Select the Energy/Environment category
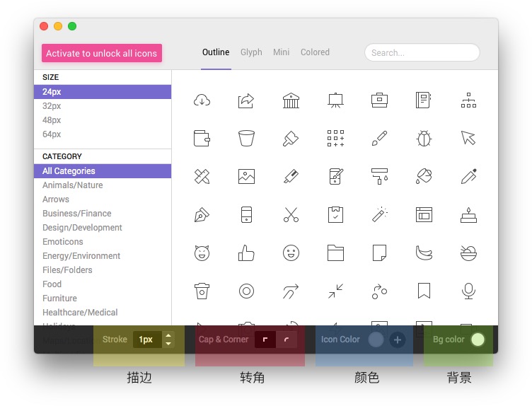Screen dimensions: 532x406 (x=103, y=256)
